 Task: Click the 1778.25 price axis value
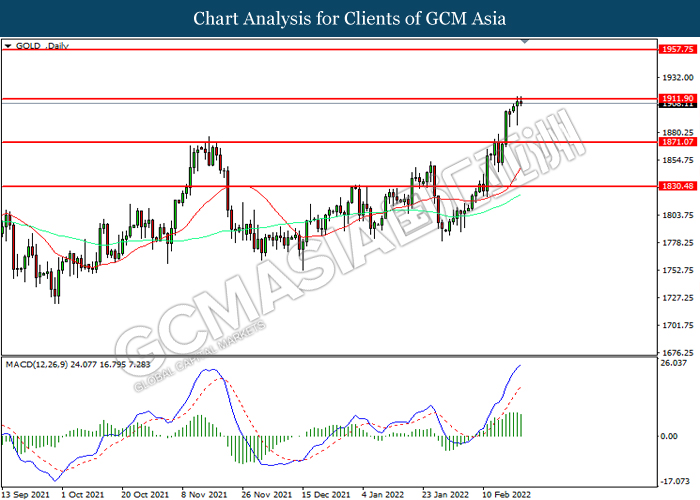tap(678, 243)
